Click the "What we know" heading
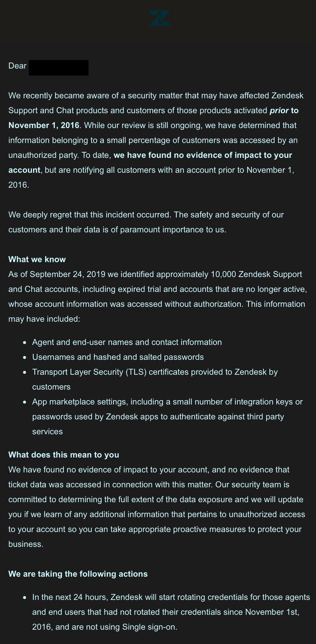Image resolution: width=316 pixels, height=644 pixels. tap(37, 259)
